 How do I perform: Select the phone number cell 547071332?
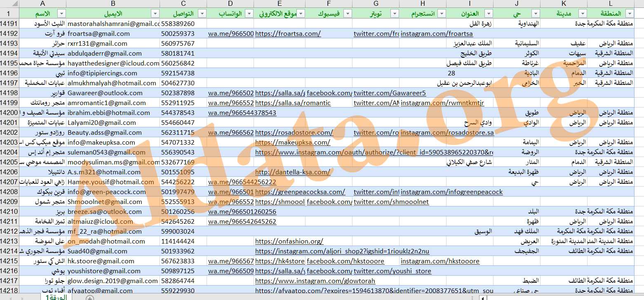coord(183,142)
